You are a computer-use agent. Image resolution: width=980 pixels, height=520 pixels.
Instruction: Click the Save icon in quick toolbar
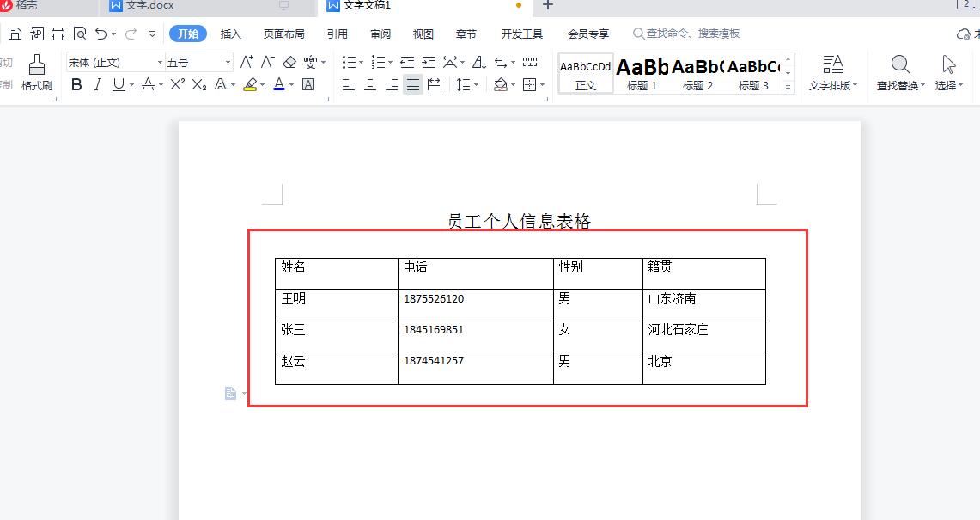click(15, 34)
